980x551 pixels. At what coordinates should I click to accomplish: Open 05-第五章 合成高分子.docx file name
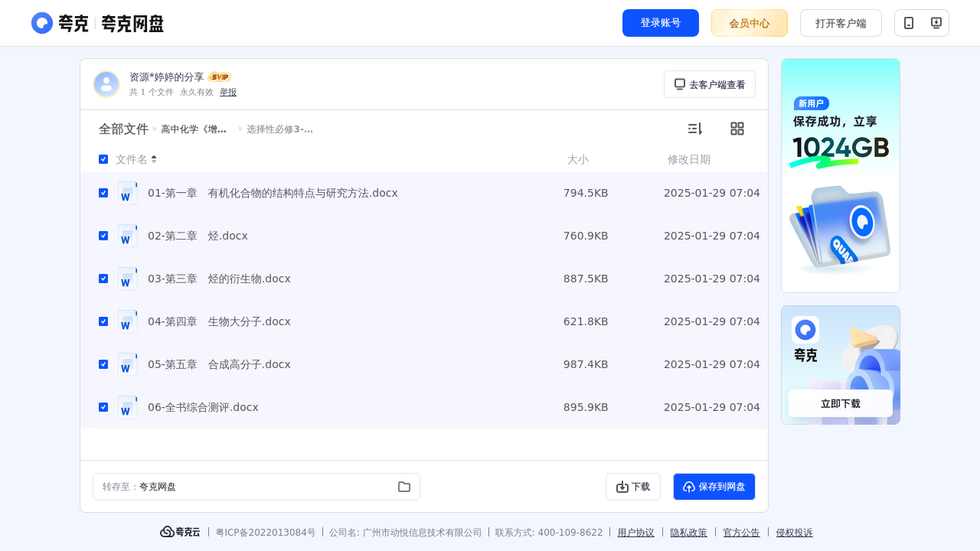coord(219,364)
